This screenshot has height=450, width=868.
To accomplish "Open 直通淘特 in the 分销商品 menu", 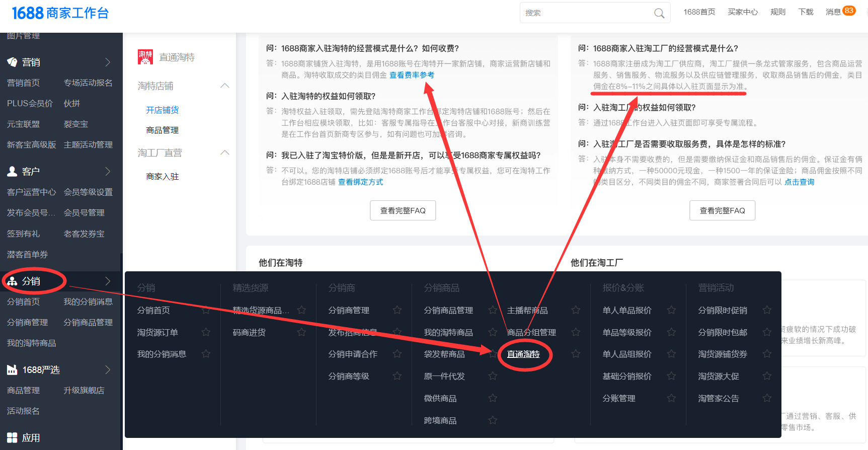I will pos(523,354).
